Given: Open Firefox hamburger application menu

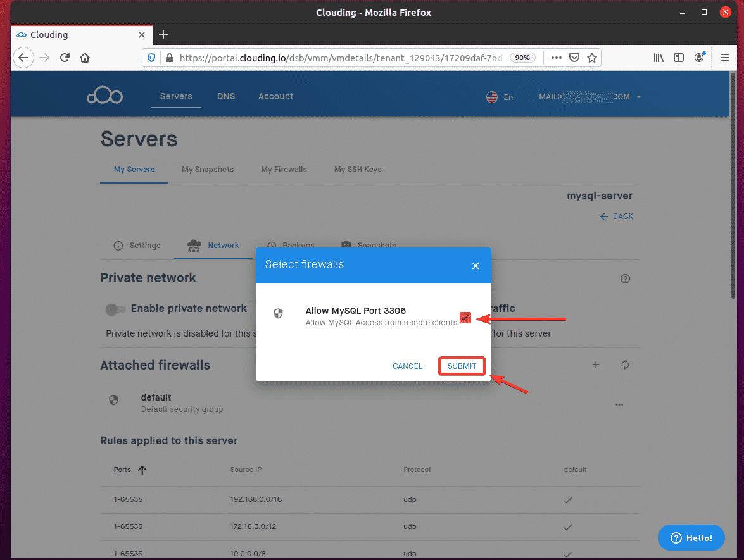Looking at the screenshot, I should (725, 58).
